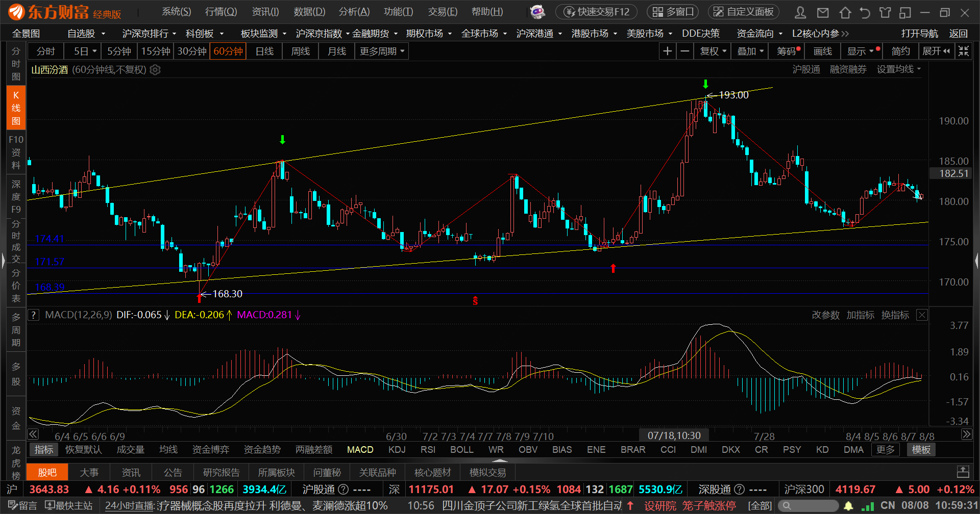Toggle 简约 simple mode
The height and width of the screenshot is (514, 980).
point(900,51)
